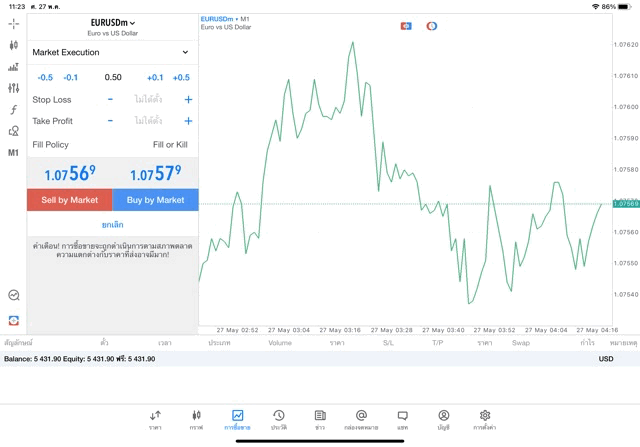
Task: Open the EURUSDm symbol dropdown
Action: point(113,23)
